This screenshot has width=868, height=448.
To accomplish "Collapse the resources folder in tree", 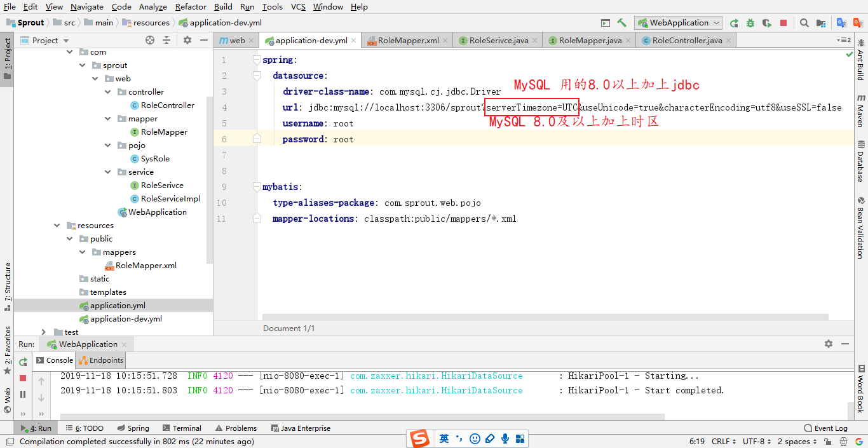I will click(x=57, y=226).
